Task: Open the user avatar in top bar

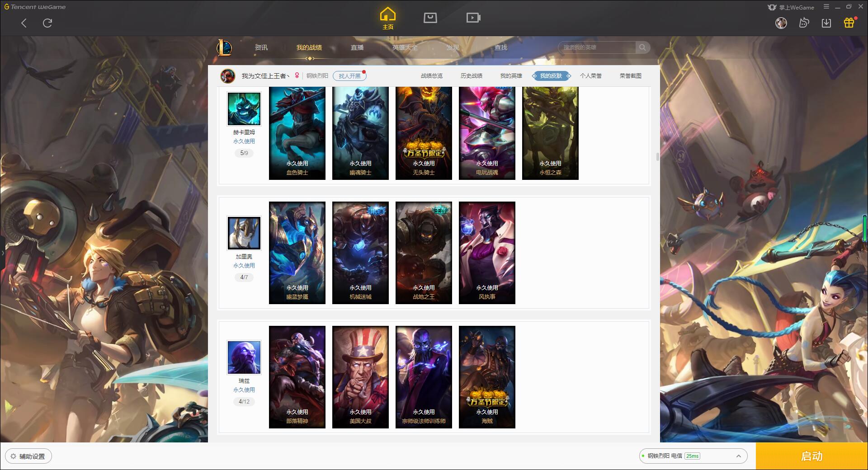Action: coord(781,23)
